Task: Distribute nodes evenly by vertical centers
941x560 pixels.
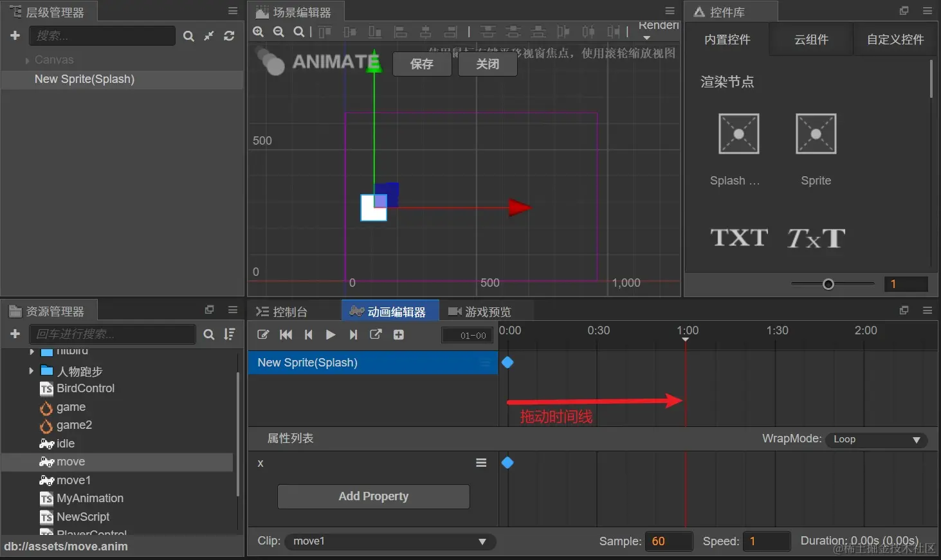Action: point(513,32)
